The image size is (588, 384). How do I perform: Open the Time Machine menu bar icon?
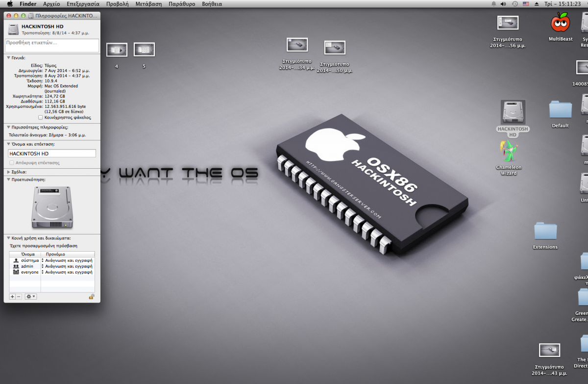(514, 3)
